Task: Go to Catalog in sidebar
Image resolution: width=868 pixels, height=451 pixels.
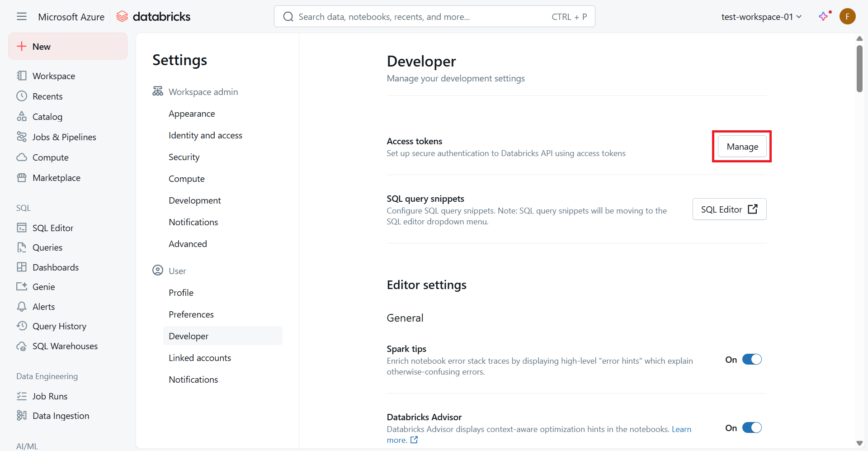Action: (47, 117)
